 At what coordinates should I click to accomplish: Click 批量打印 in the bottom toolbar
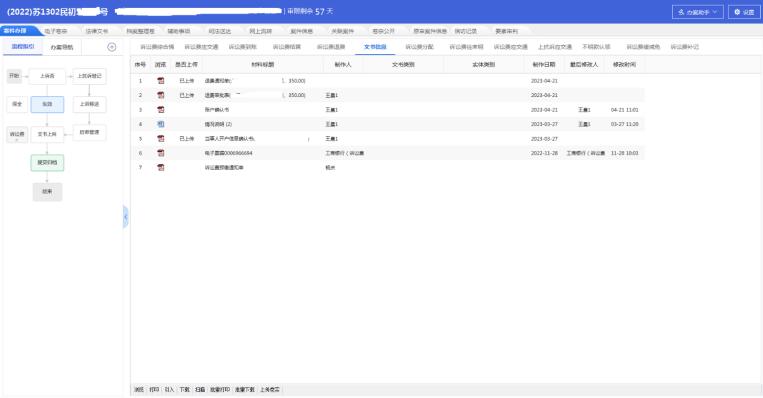(x=220, y=390)
